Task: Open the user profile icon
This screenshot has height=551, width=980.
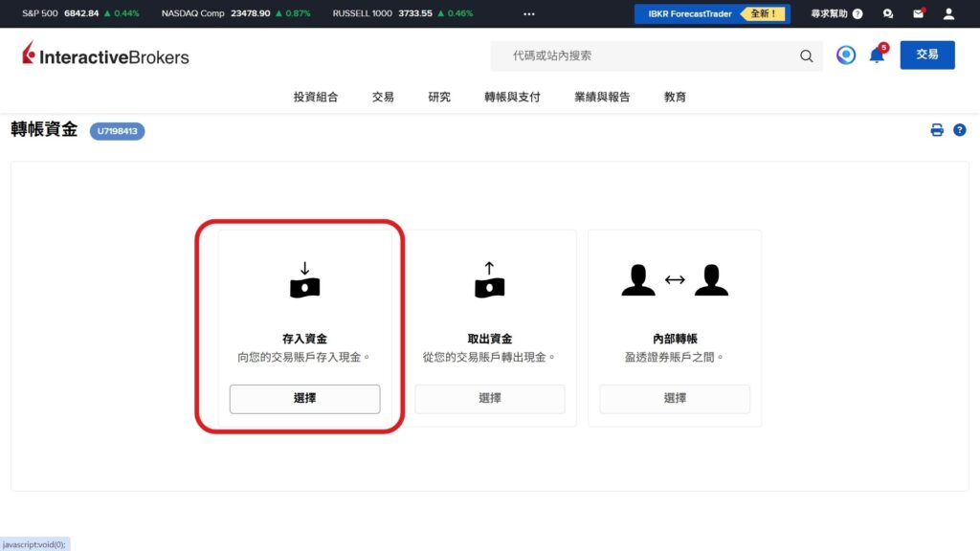Action: point(948,14)
